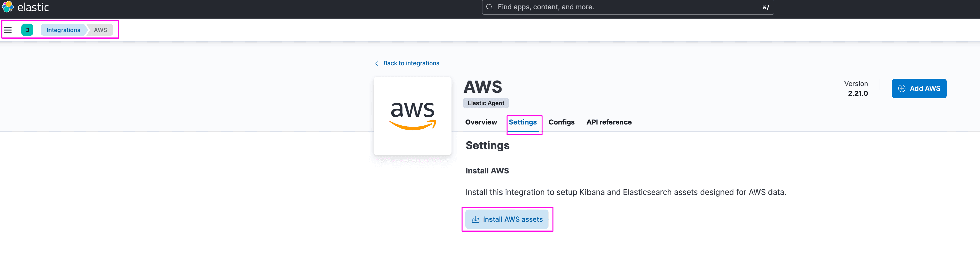Open the Integrations breadcrumb link

(63, 30)
